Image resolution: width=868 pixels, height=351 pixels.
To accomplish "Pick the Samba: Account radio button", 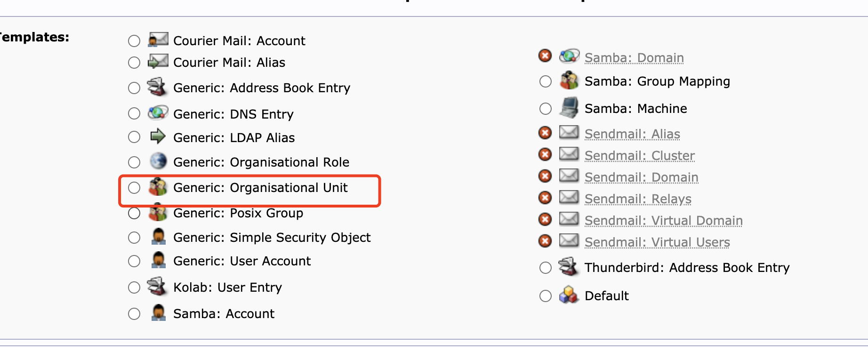I will (x=134, y=314).
